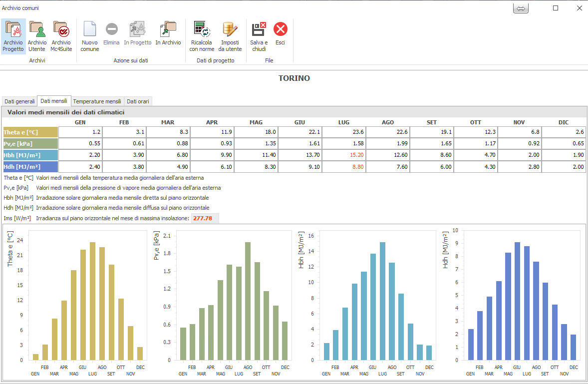
Task: Choose Imposti da utente icon
Action: point(230,36)
